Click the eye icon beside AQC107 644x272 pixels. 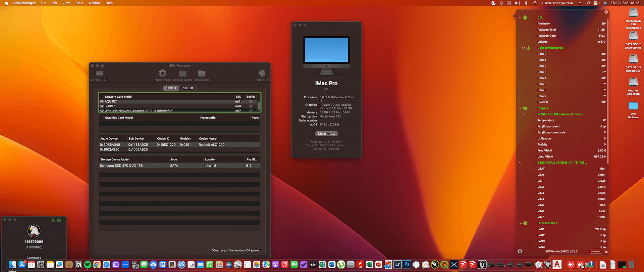102,101
